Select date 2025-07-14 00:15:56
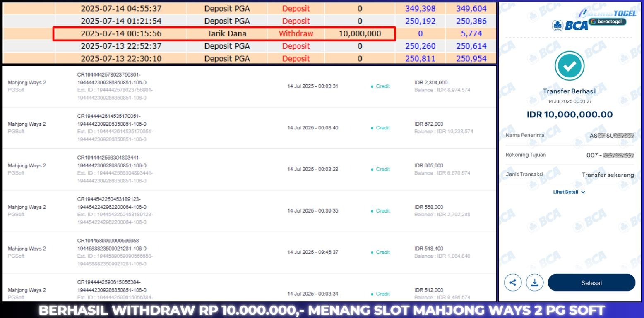The width and height of the screenshot is (644, 318). coord(121,33)
